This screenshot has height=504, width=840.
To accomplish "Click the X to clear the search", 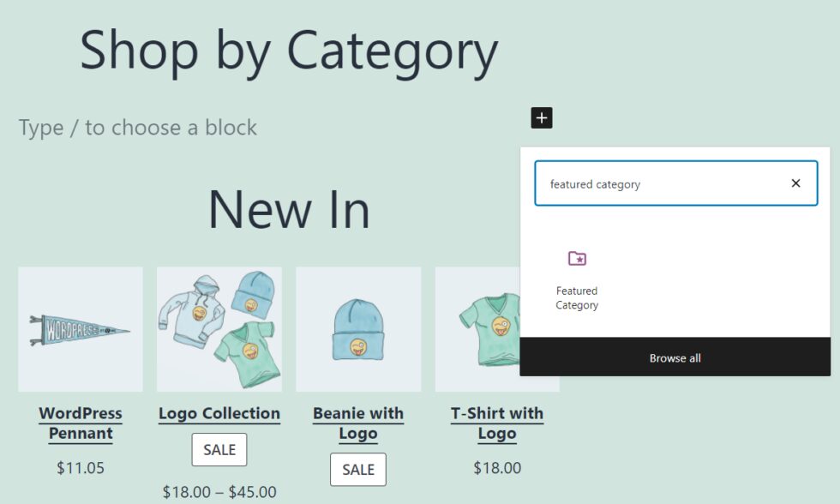I will (795, 183).
